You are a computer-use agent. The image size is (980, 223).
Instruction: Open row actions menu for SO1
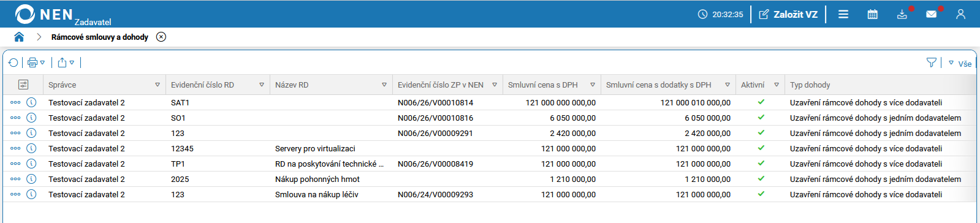click(15, 118)
